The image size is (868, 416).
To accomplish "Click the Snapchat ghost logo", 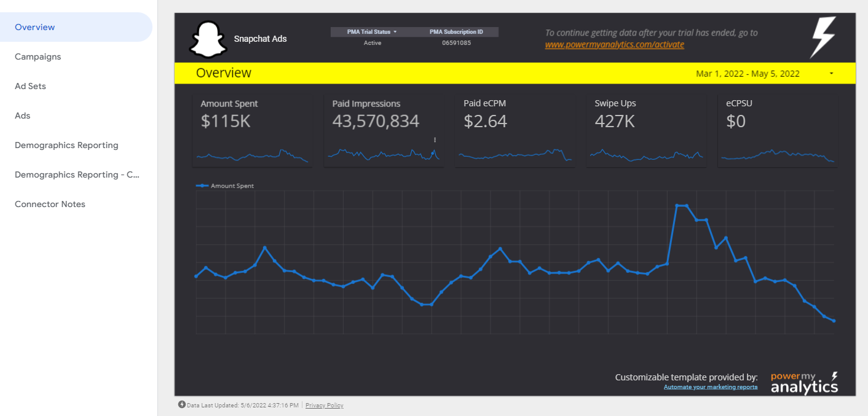I will tap(209, 38).
